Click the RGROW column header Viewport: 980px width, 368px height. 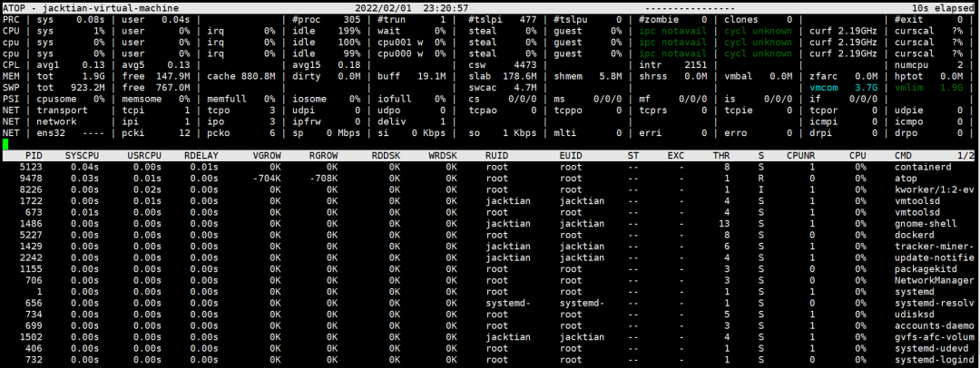323,156
